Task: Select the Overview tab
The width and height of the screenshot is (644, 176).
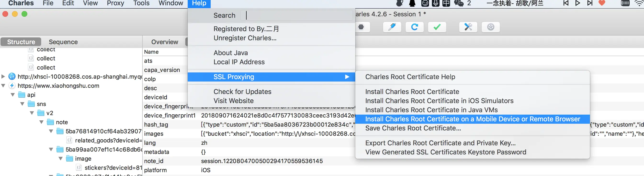Action: pos(164,42)
